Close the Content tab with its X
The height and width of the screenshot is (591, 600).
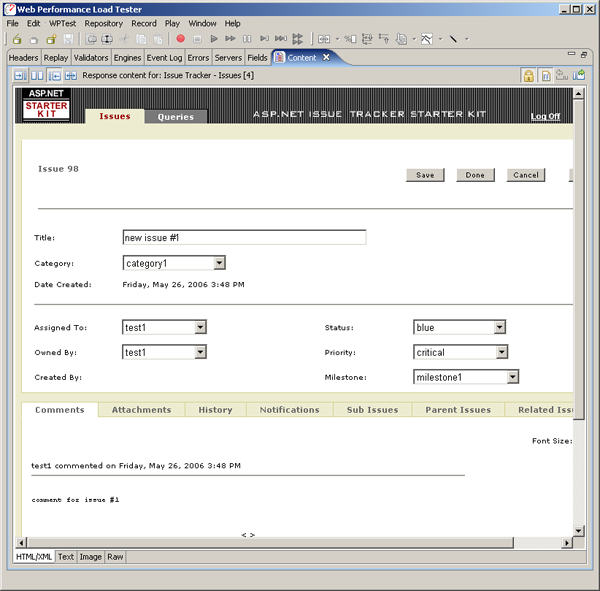(x=326, y=57)
